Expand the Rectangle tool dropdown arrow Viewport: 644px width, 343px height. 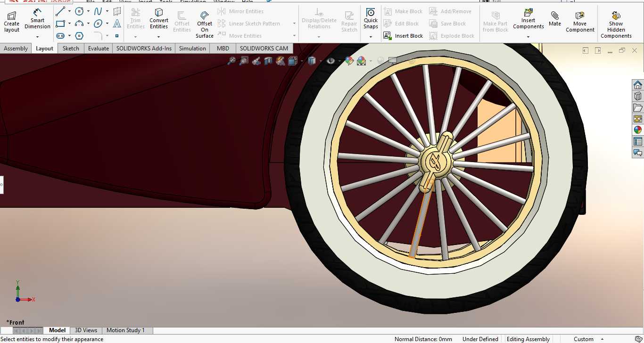(69, 24)
